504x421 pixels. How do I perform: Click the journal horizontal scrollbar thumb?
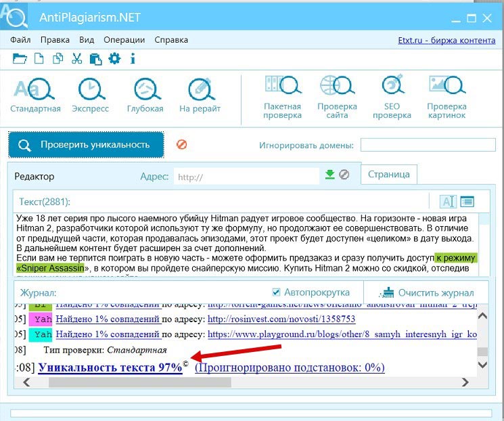[140, 382]
